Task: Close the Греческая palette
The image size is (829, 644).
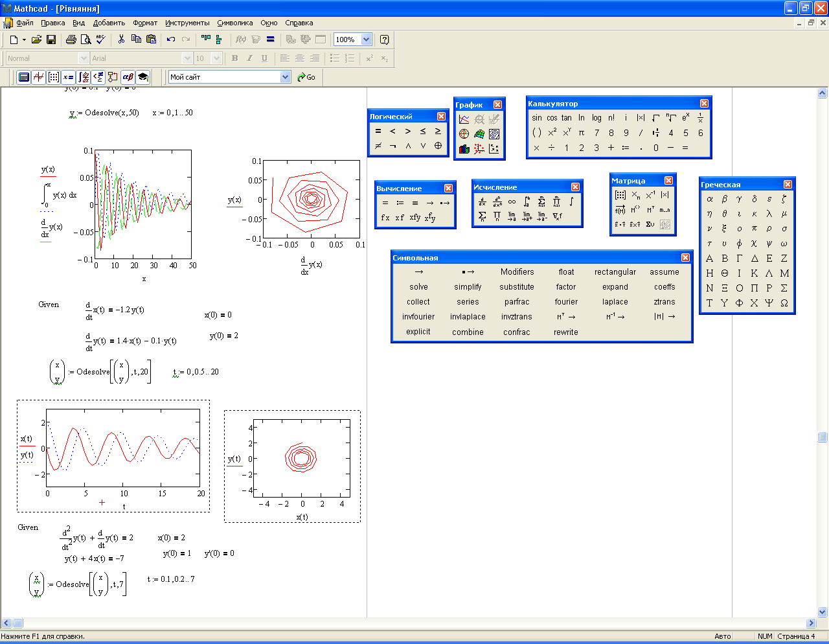Action: (788, 185)
